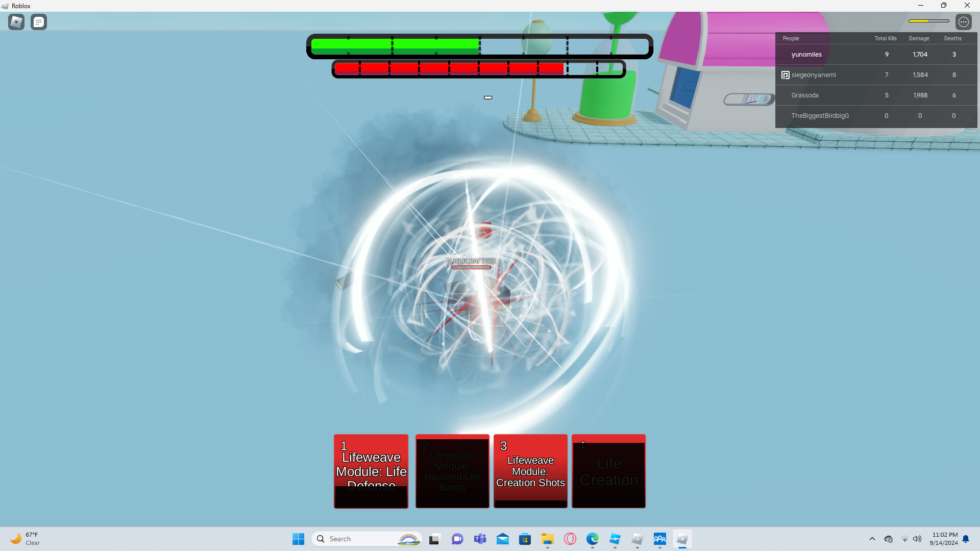The image size is (980, 551).
Task: Select siegeonyanemi row in leaderboard
Action: pyautogui.click(x=814, y=75)
